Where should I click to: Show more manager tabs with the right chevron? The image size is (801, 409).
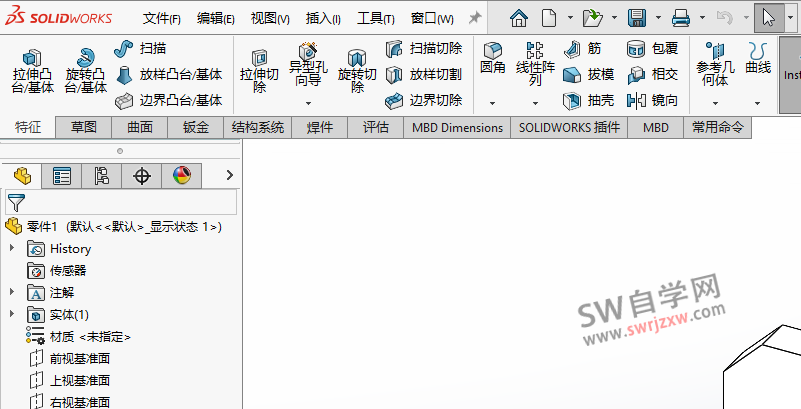[x=229, y=175]
